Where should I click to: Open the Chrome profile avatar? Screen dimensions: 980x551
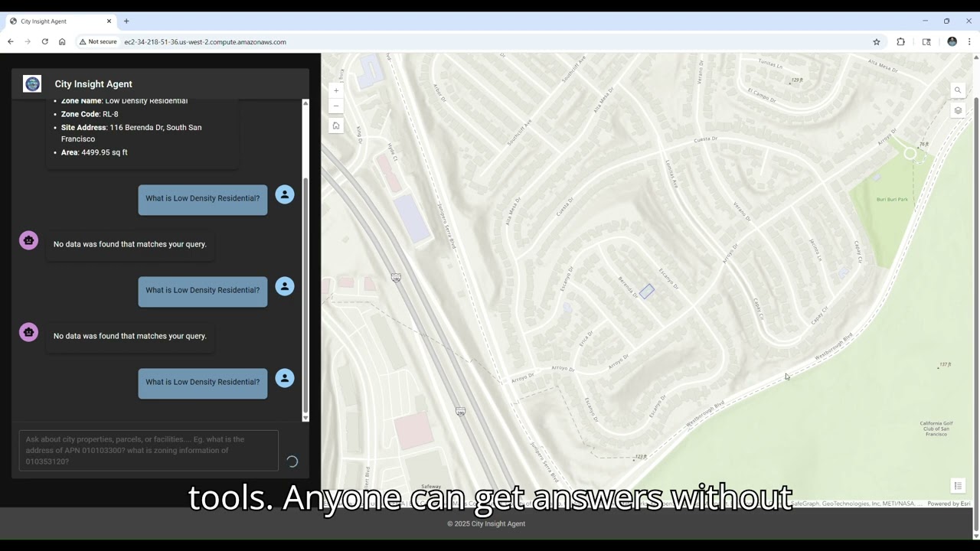952,42
